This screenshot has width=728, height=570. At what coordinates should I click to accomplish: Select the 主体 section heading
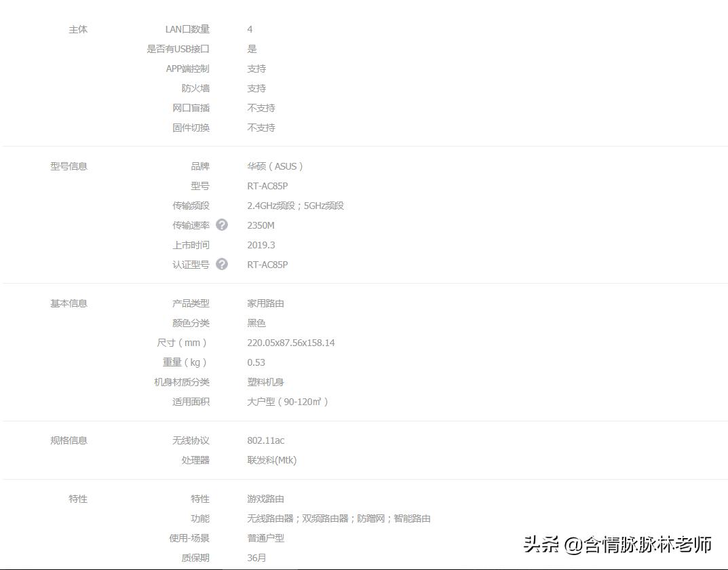(78, 29)
